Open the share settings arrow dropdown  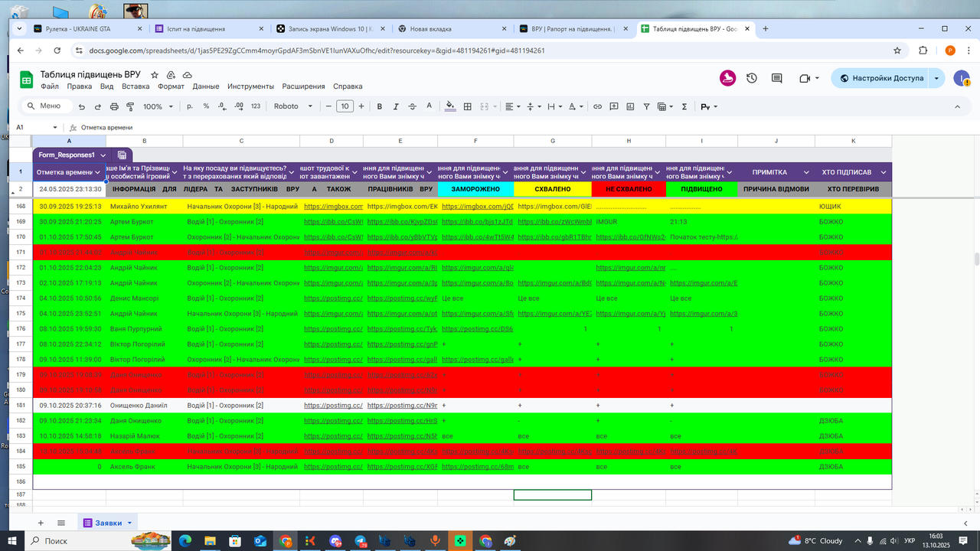point(936,78)
